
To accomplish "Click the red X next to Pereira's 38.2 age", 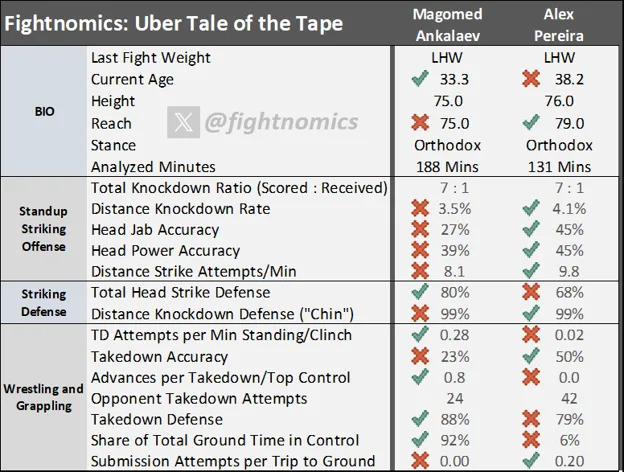I will coord(518,79).
